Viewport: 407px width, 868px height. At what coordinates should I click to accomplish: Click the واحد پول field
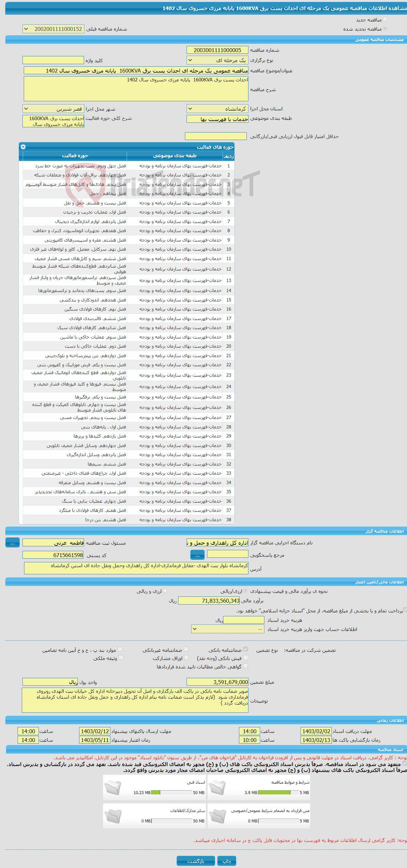(50, 682)
